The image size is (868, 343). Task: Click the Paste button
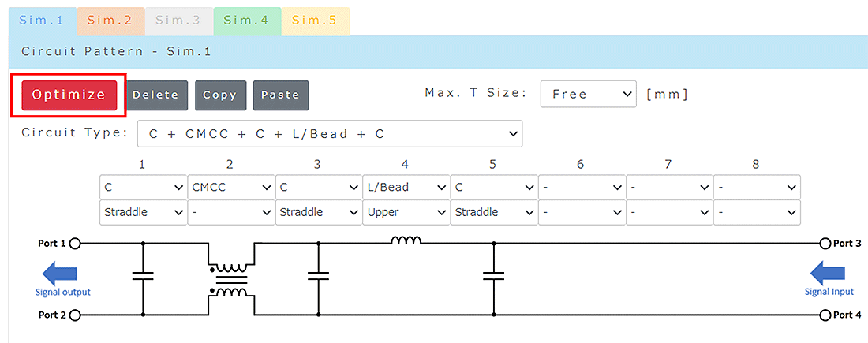280,95
